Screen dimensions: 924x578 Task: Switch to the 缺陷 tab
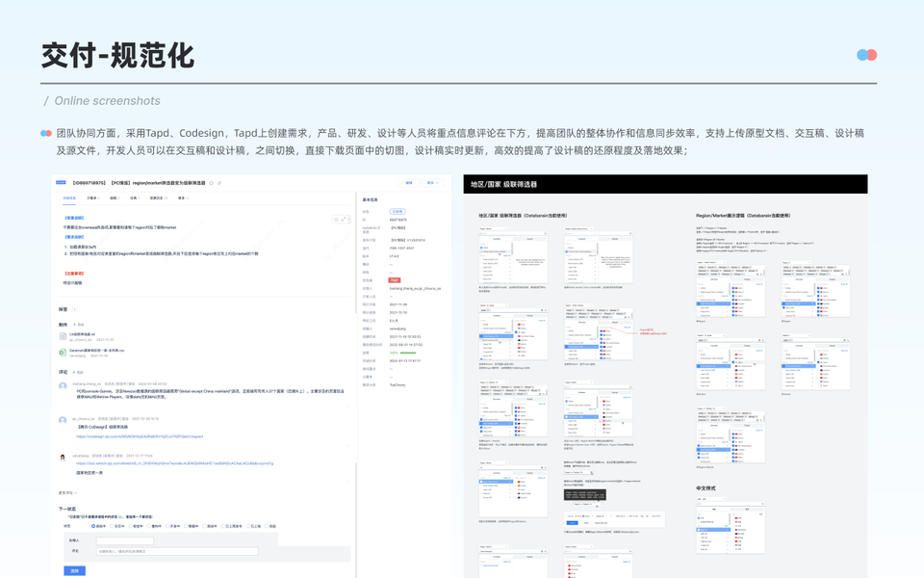[115, 198]
